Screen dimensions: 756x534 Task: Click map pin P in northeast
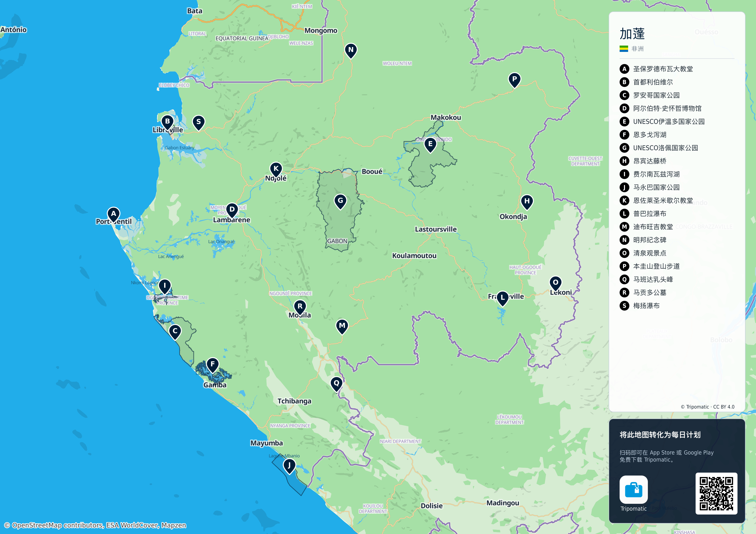tap(514, 80)
